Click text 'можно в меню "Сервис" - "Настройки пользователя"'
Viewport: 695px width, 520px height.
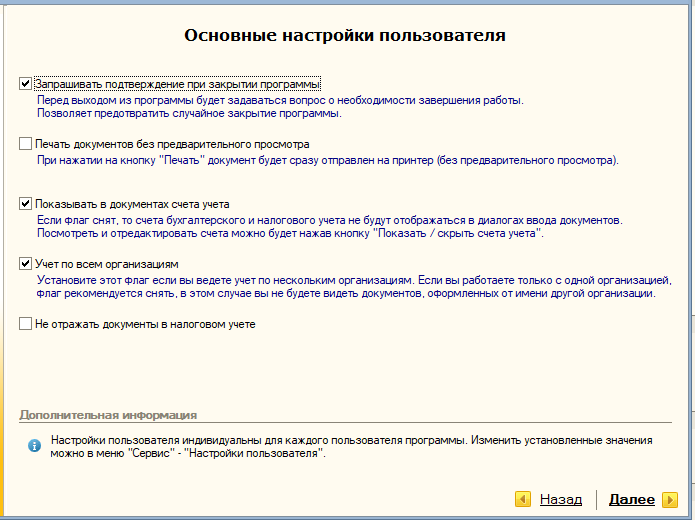188,454
